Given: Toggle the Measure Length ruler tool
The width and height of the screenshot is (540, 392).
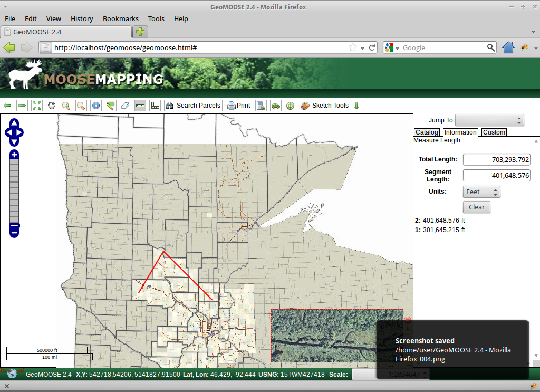Looking at the screenshot, I should click(x=140, y=106).
